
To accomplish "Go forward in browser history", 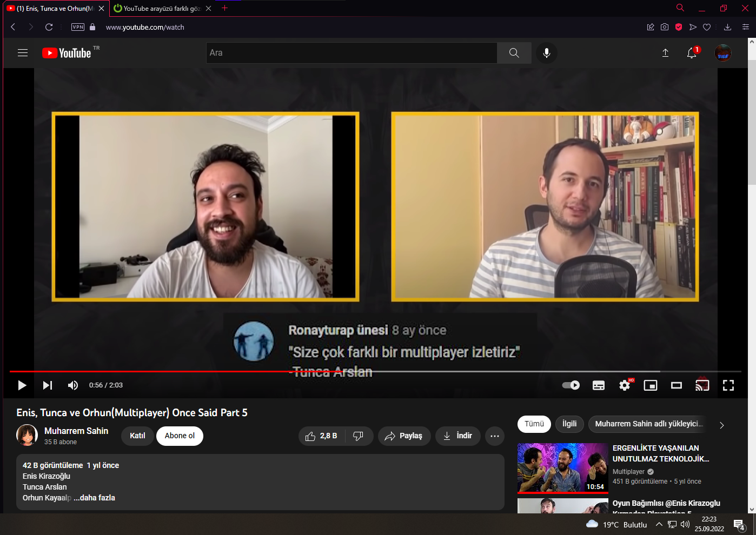I will 31,27.
